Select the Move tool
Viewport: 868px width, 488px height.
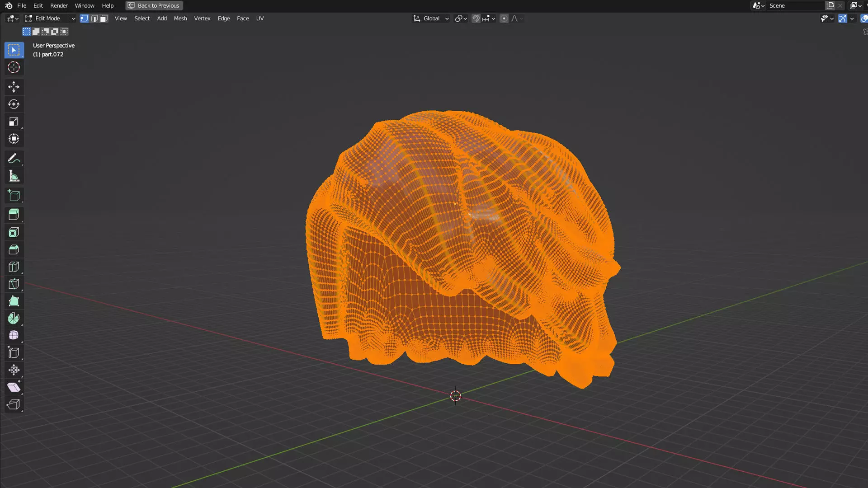pos(14,87)
